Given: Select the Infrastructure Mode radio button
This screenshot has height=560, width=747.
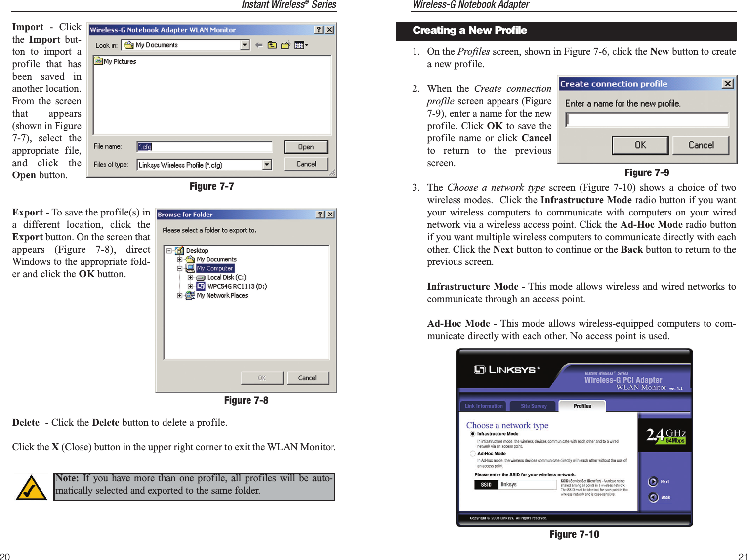Looking at the screenshot, I should (x=473, y=434).
